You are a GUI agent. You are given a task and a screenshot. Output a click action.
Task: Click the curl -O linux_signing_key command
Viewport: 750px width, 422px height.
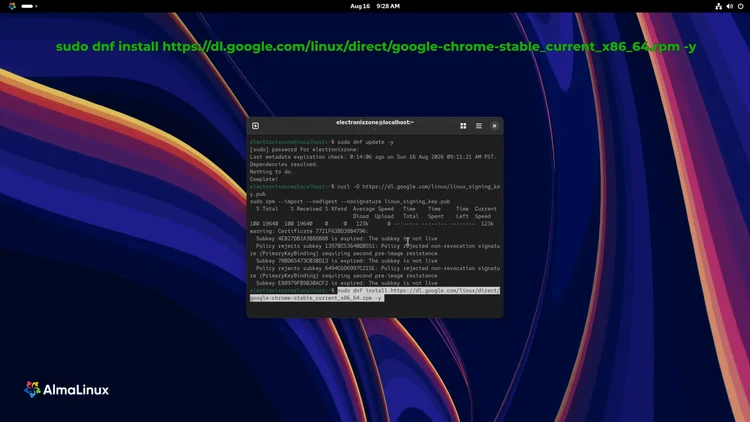click(x=375, y=190)
